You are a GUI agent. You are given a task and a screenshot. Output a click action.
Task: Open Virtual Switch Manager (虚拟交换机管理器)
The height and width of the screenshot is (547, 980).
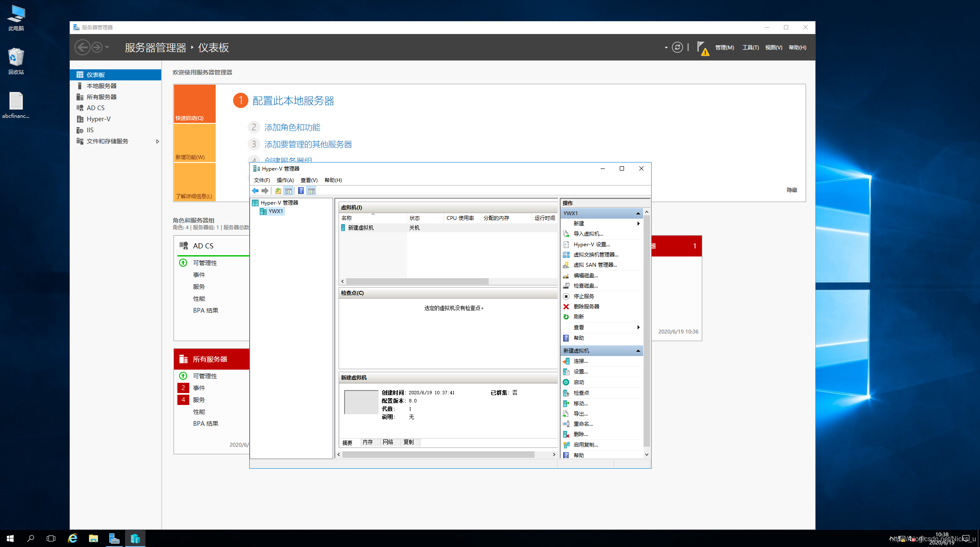(595, 254)
